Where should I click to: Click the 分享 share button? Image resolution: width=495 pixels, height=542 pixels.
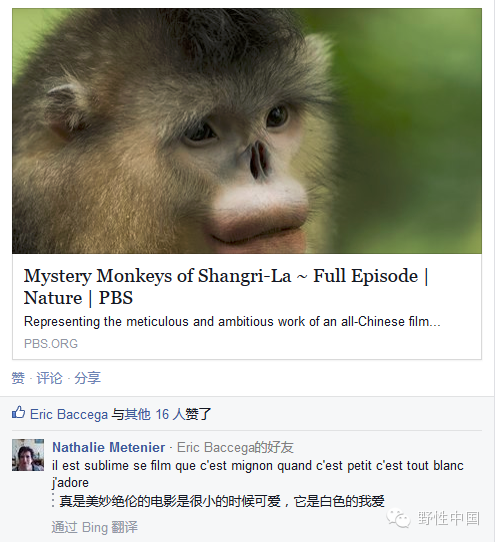[87, 378]
